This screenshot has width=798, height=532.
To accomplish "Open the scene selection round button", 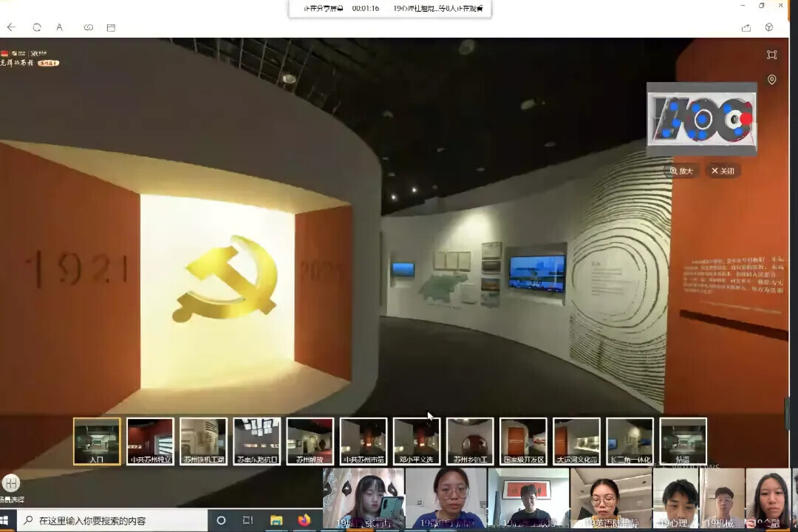I will pyautogui.click(x=10, y=483).
